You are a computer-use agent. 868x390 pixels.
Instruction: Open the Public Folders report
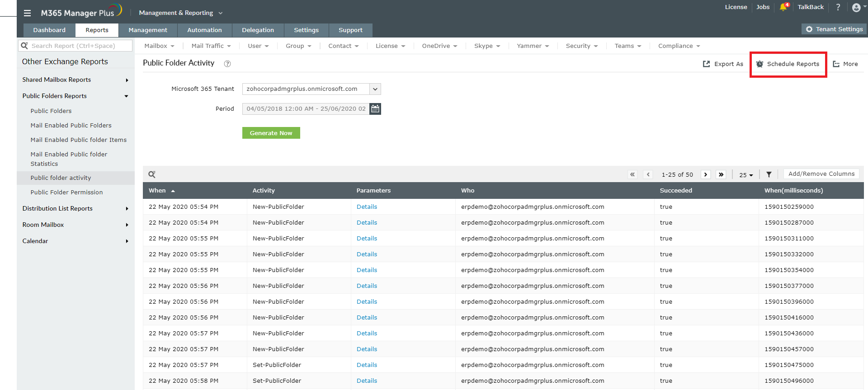[x=51, y=111]
